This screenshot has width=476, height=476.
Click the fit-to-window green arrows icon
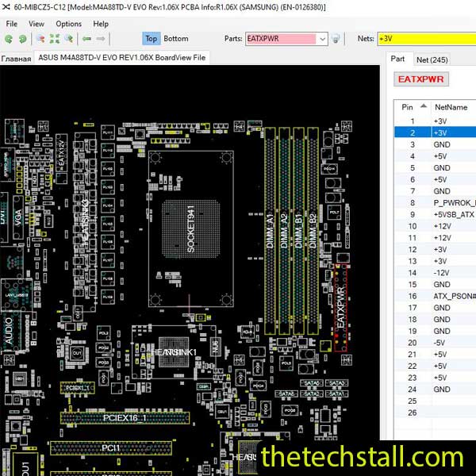tap(55, 39)
